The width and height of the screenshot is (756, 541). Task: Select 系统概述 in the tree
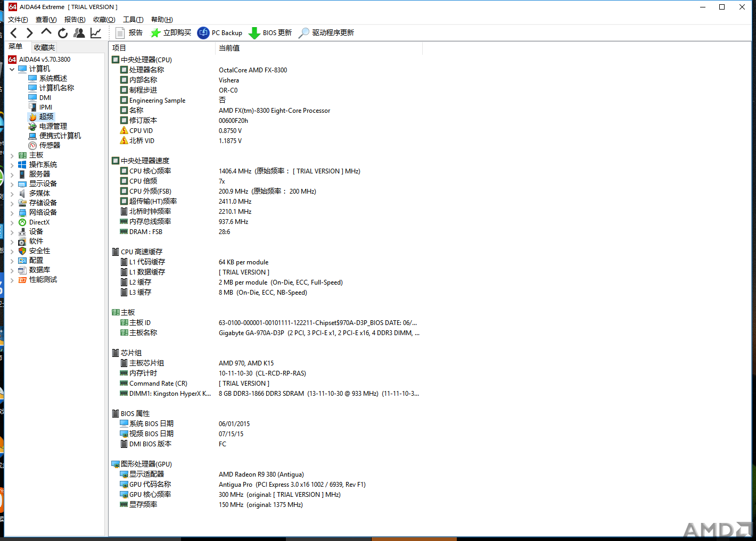click(53, 78)
